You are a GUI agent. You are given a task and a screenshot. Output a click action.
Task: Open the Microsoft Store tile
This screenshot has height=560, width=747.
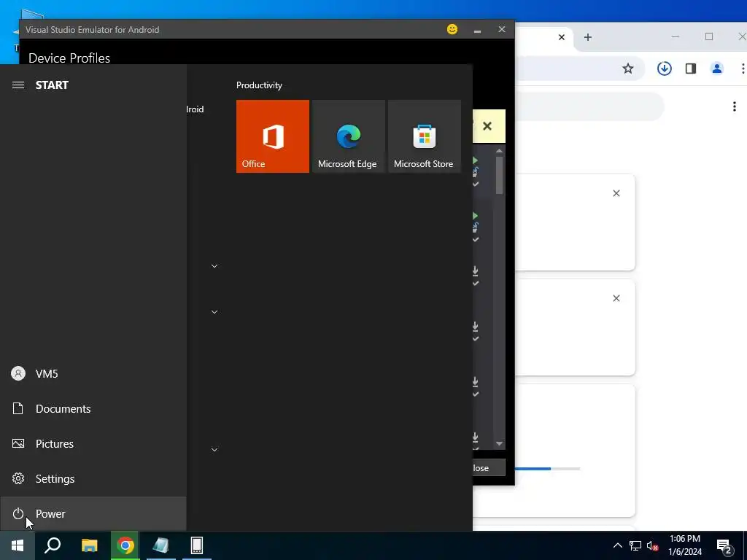[425, 136]
